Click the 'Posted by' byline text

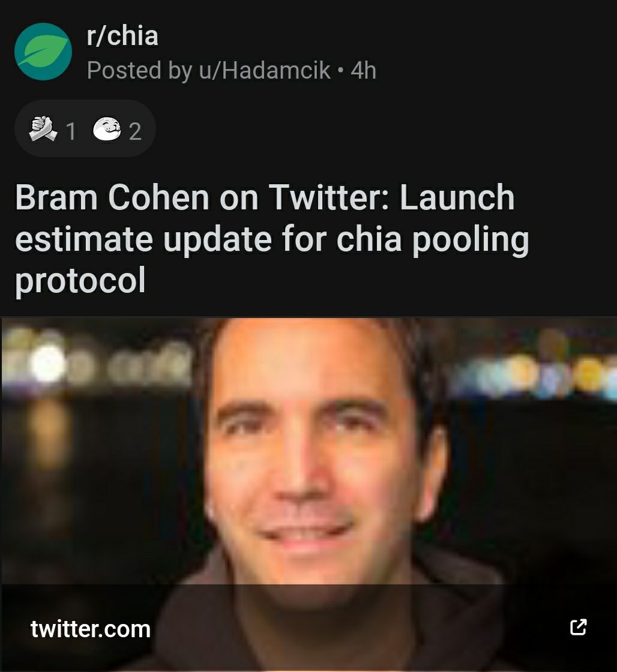[139, 70]
